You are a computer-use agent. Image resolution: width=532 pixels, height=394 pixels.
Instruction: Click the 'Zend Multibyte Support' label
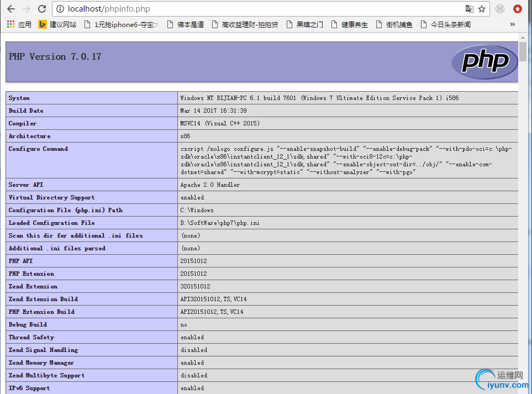pos(46,375)
